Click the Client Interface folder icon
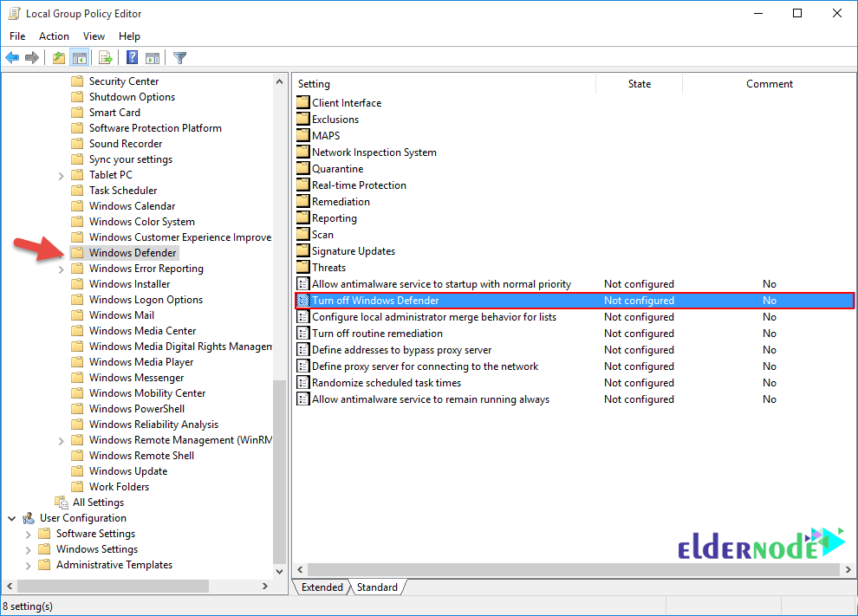Viewport: 858px width, 616px height. (303, 102)
